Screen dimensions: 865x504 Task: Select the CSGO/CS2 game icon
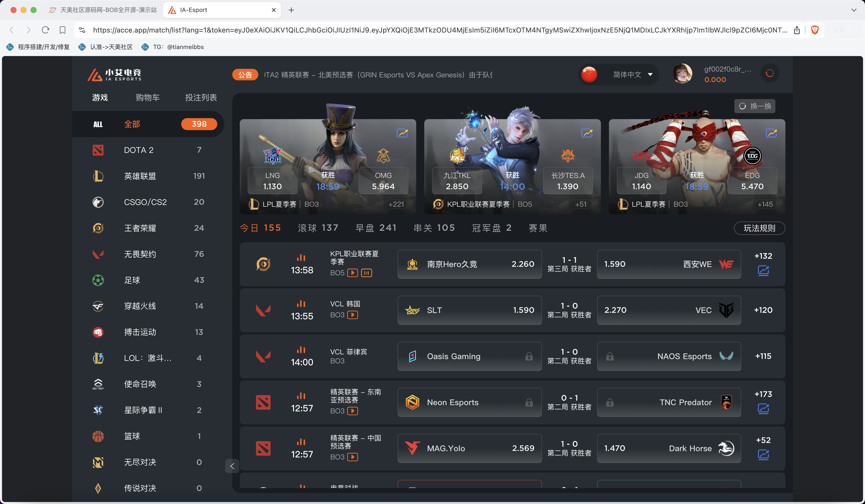point(98,202)
